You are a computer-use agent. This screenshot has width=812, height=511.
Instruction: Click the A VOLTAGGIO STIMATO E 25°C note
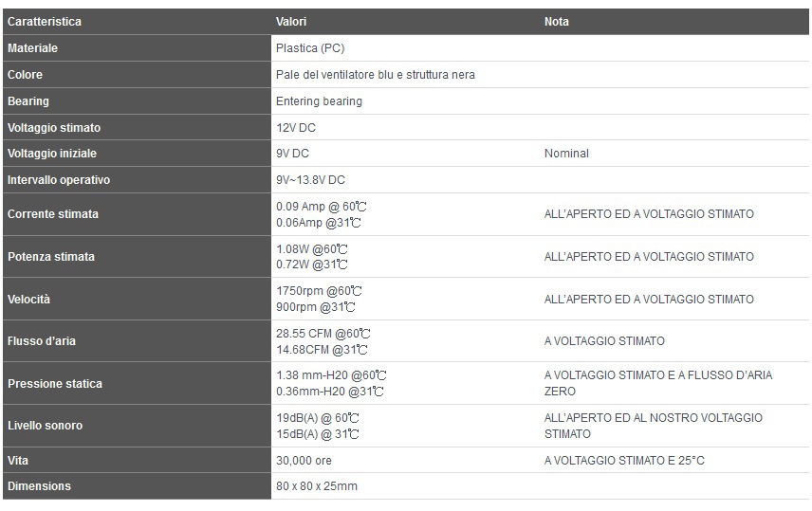(x=624, y=460)
